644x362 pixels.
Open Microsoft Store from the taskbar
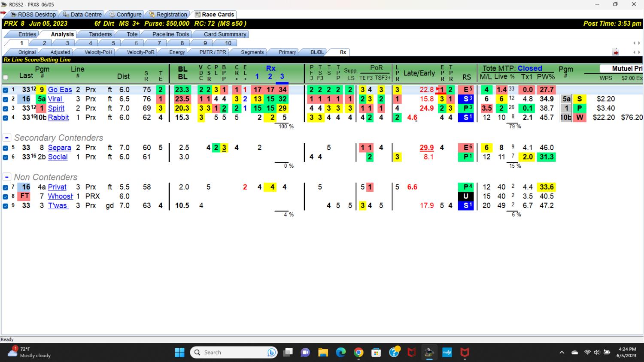coord(376,353)
